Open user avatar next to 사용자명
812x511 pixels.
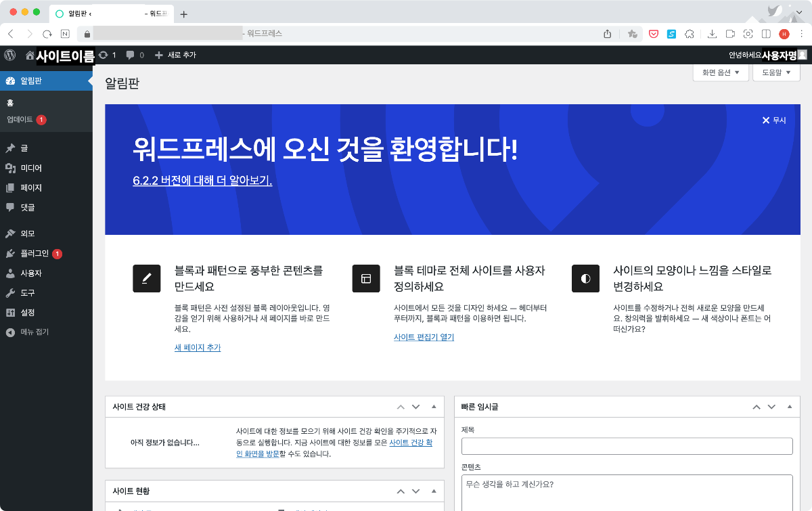click(x=803, y=55)
